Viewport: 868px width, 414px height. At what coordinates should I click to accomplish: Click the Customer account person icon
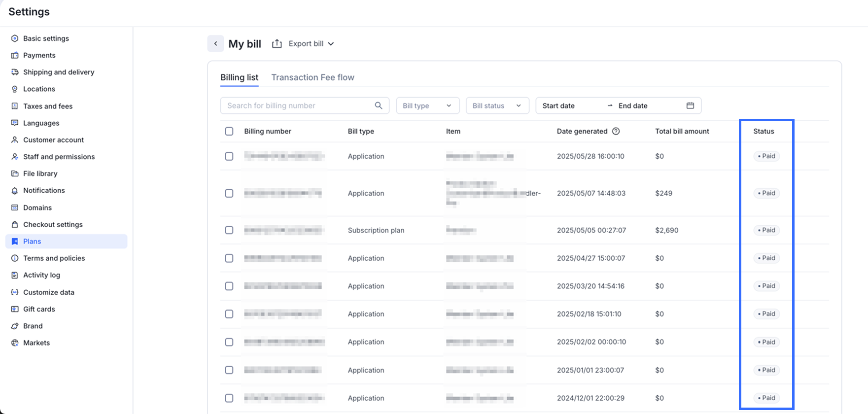point(15,140)
